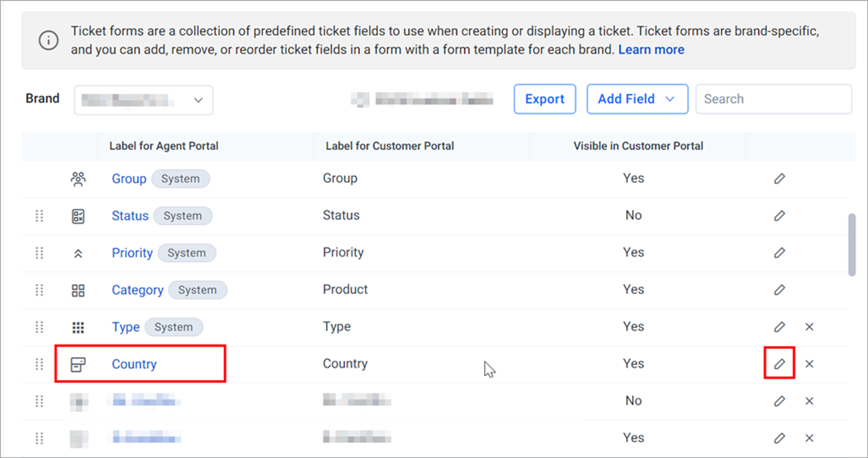Click the vertical scrollbar thumb
The width and height of the screenshot is (868, 458).
coord(852,244)
